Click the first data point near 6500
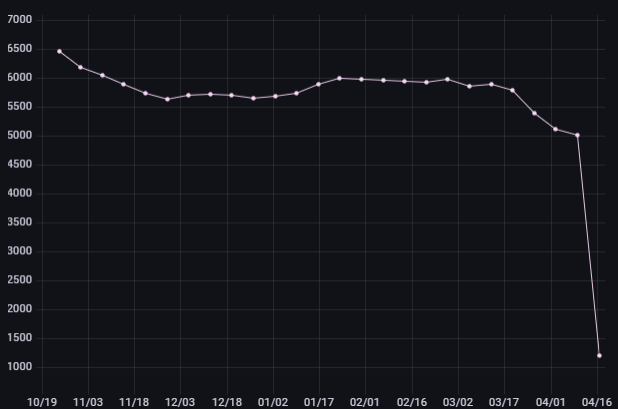This screenshot has height=409, width=618. [60, 52]
